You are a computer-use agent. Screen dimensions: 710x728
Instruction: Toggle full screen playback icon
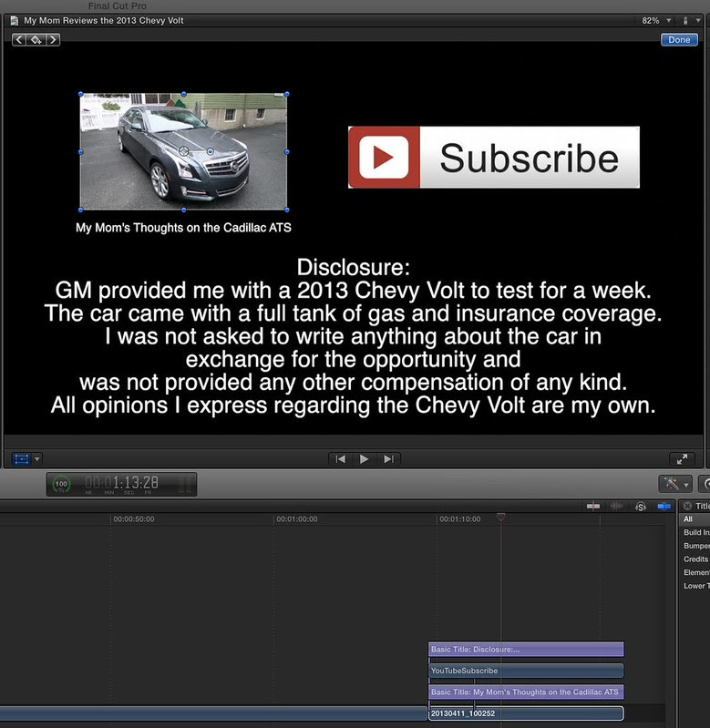tap(682, 459)
